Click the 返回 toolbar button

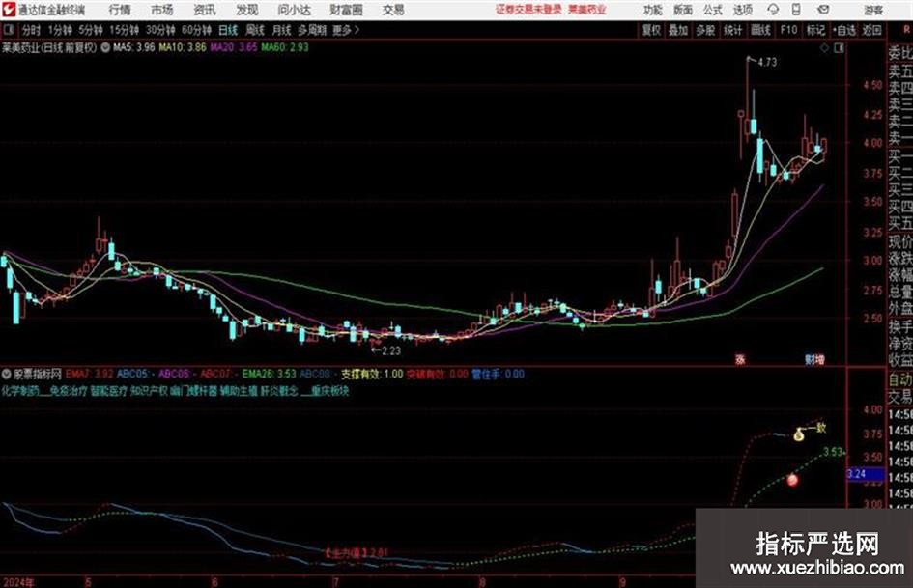[871, 30]
